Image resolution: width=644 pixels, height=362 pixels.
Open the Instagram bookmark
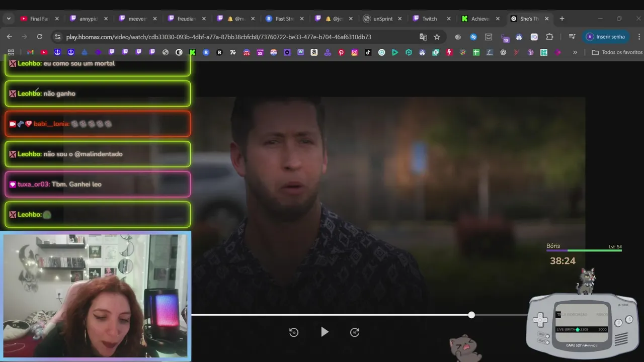tap(355, 52)
